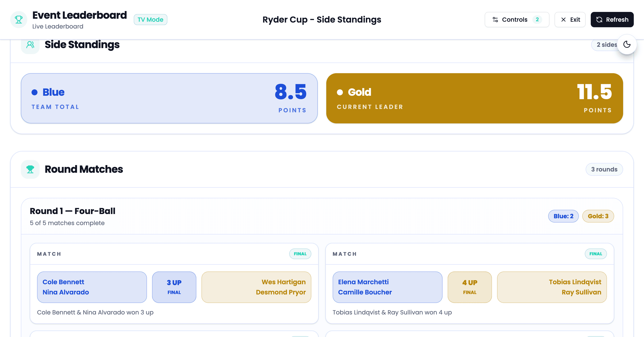
Task: Click the trophy logo icon in header
Action: coord(19,20)
